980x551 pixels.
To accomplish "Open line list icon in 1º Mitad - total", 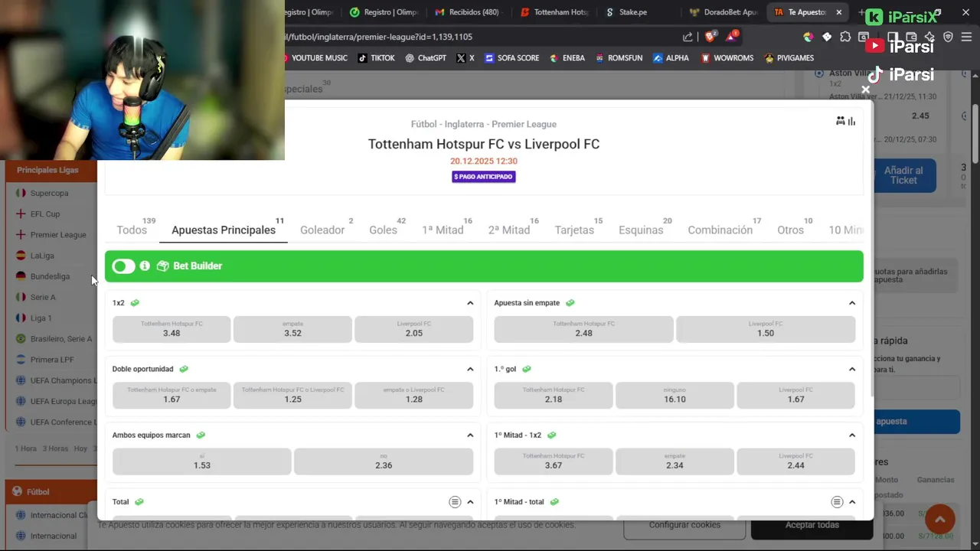I will (837, 502).
